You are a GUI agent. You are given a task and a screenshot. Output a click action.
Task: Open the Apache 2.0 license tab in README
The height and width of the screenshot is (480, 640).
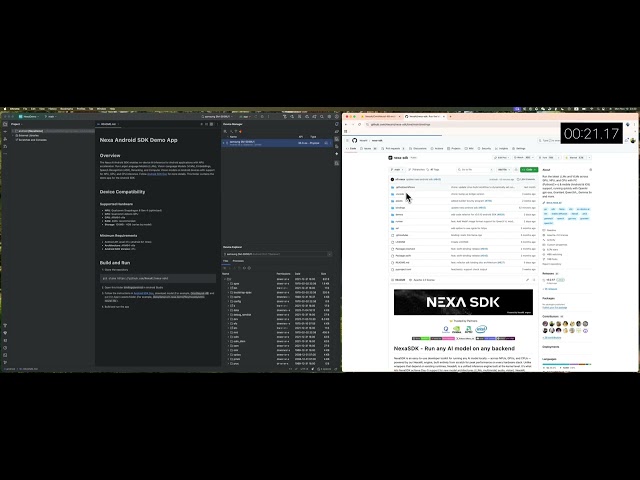[x=424, y=280]
